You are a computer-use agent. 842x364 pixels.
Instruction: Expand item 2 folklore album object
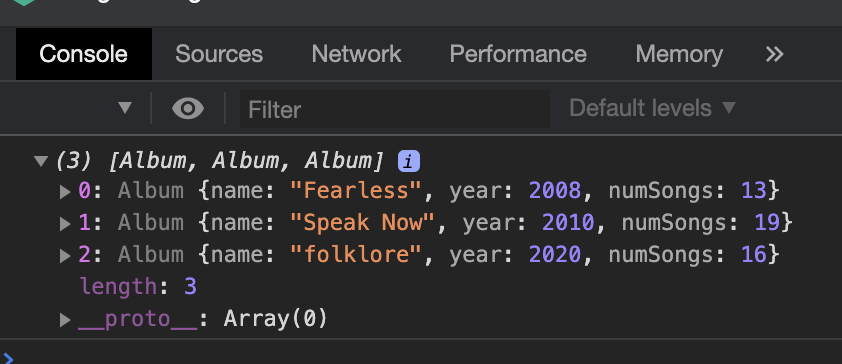point(65,256)
